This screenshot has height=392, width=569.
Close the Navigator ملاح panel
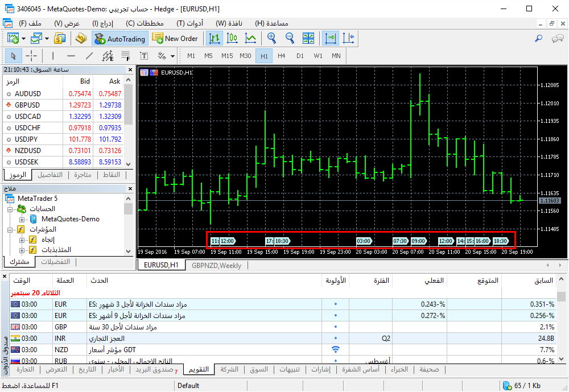(x=130, y=189)
